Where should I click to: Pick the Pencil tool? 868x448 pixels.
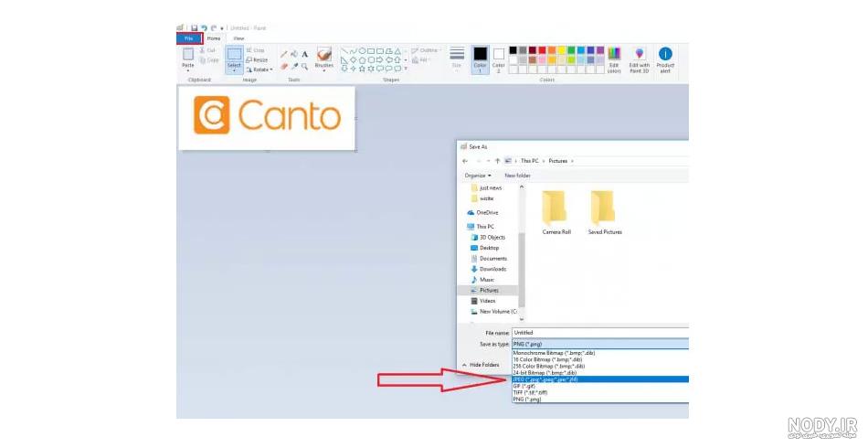284,54
